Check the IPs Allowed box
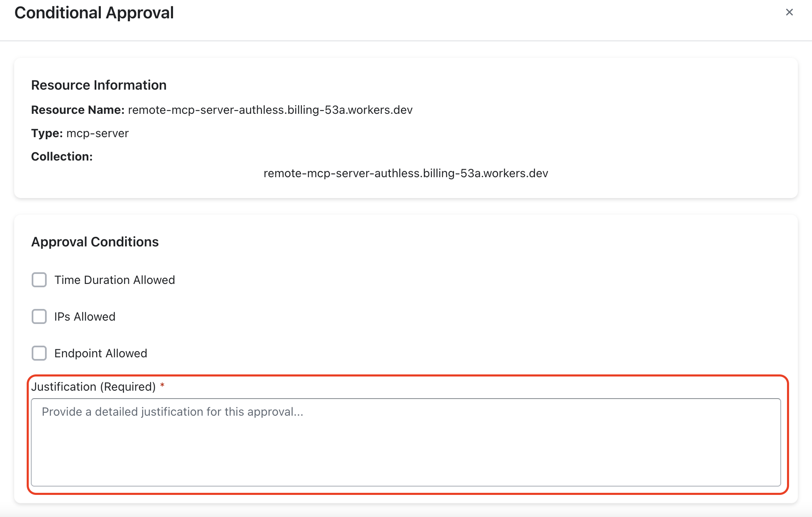812x517 pixels. [x=39, y=316]
